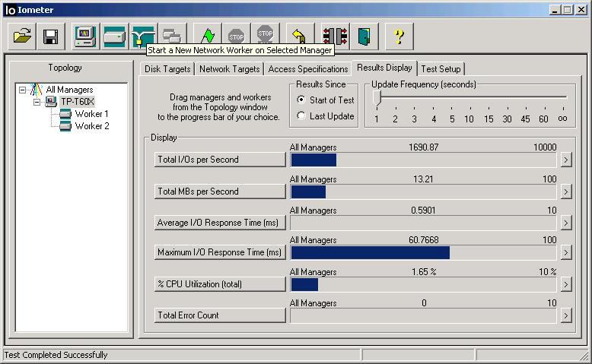Click the 1.65 % CPU value
The width and height of the screenshot is (592, 364).
[424, 272]
